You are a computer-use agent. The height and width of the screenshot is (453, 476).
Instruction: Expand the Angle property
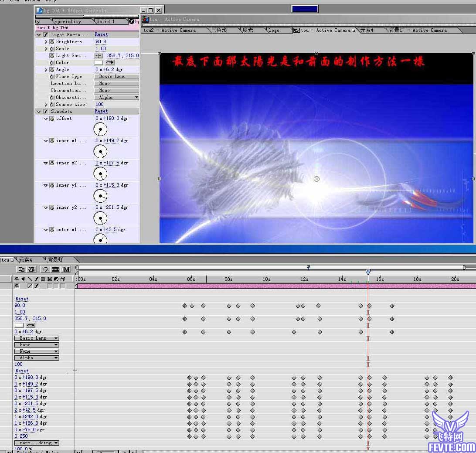click(46, 69)
